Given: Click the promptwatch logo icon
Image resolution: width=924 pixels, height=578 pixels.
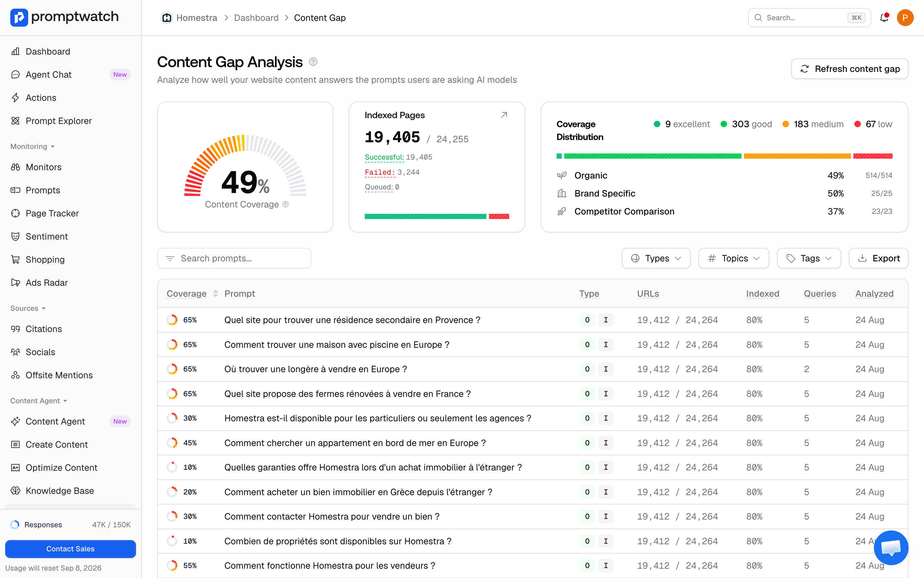Looking at the screenshot, I should 19,17.
